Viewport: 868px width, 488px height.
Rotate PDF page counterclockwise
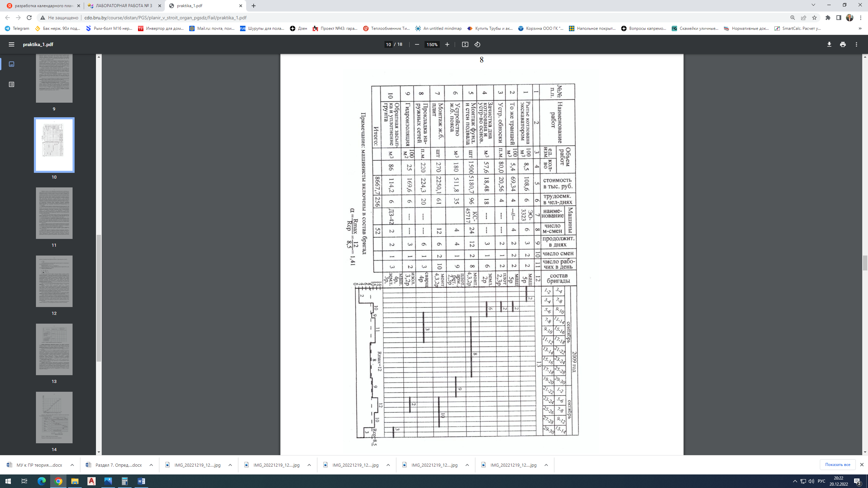(x=477, y=44)
